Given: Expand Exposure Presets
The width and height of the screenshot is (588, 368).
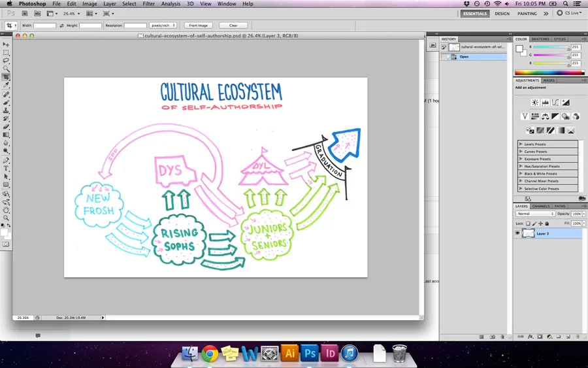Looking at the screenshot, I should (521, 159).
